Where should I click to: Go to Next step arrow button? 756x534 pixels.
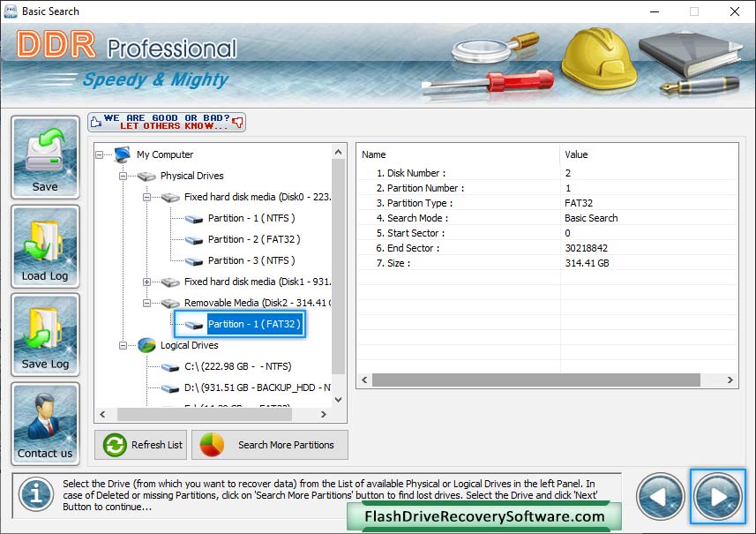(x=718, y=496)
